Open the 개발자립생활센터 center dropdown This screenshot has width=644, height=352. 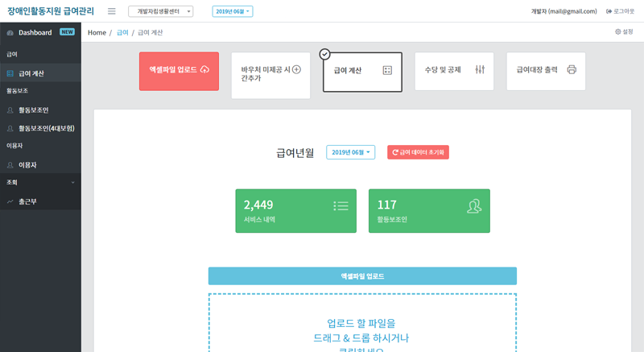click(x=161, y=11)
